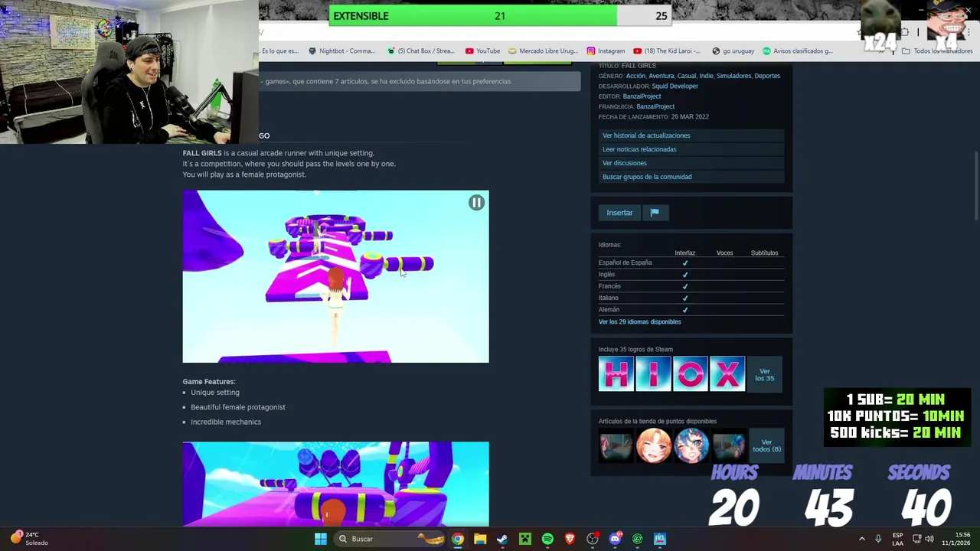The image size is (980, 551).
Task: Open the Mercado Libre Uruguay bookmark
Action: tap(542, 51)
